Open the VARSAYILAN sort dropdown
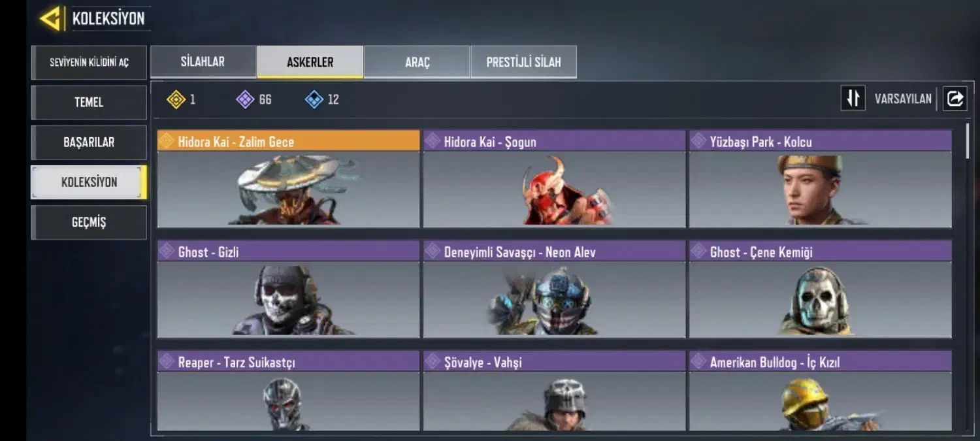The image size is (980, 441). tap(903, 99)
